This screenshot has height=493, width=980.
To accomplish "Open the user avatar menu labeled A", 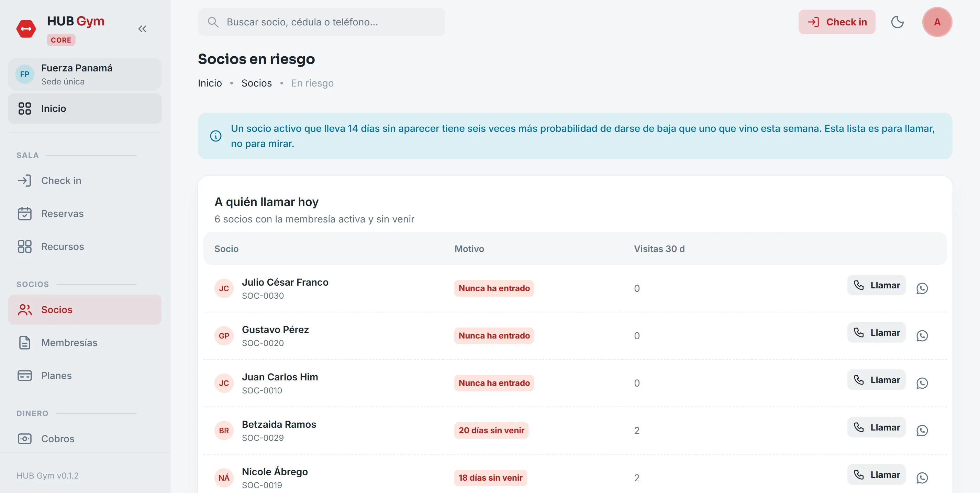I will 937,22.
